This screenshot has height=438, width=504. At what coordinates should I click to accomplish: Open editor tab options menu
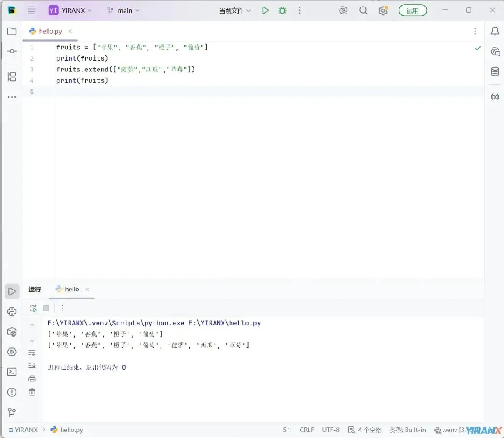475,31
